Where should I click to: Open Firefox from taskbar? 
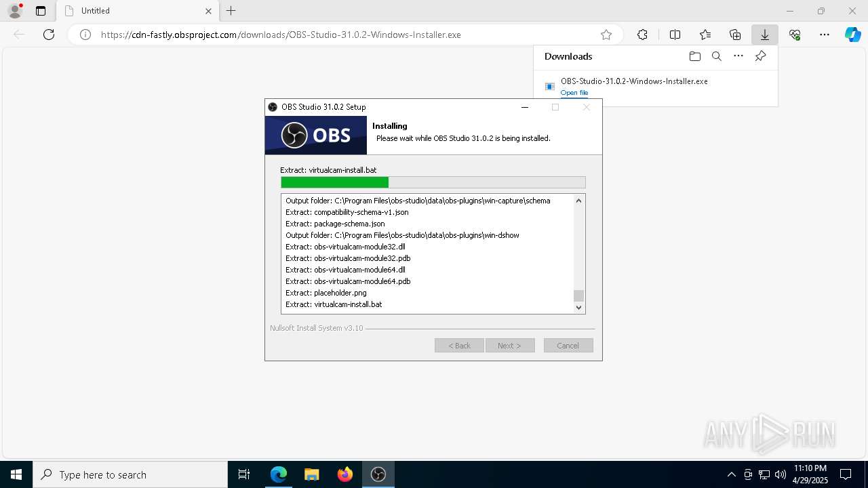click(x=345, y=474)
